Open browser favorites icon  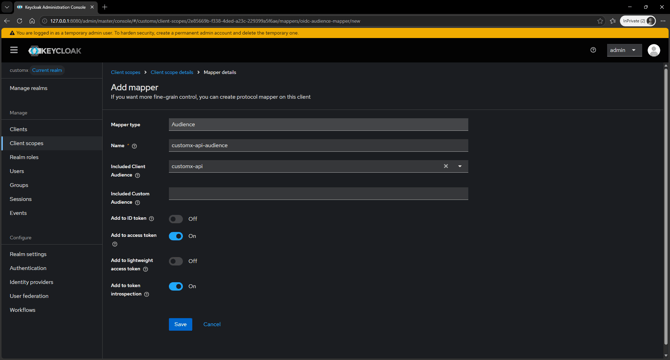point(612,21)
